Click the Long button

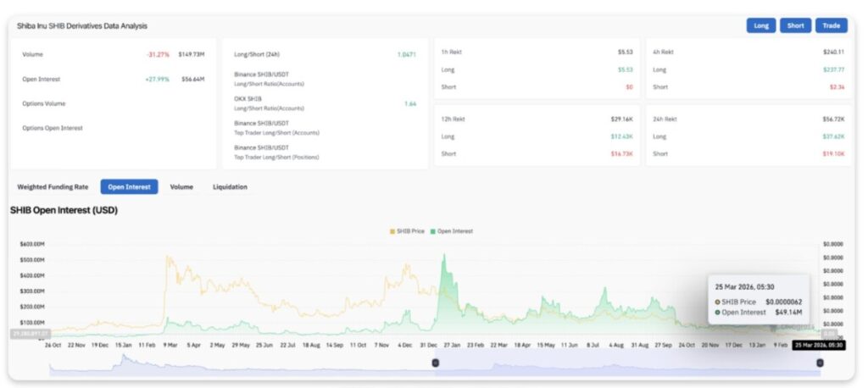[761, 25]
